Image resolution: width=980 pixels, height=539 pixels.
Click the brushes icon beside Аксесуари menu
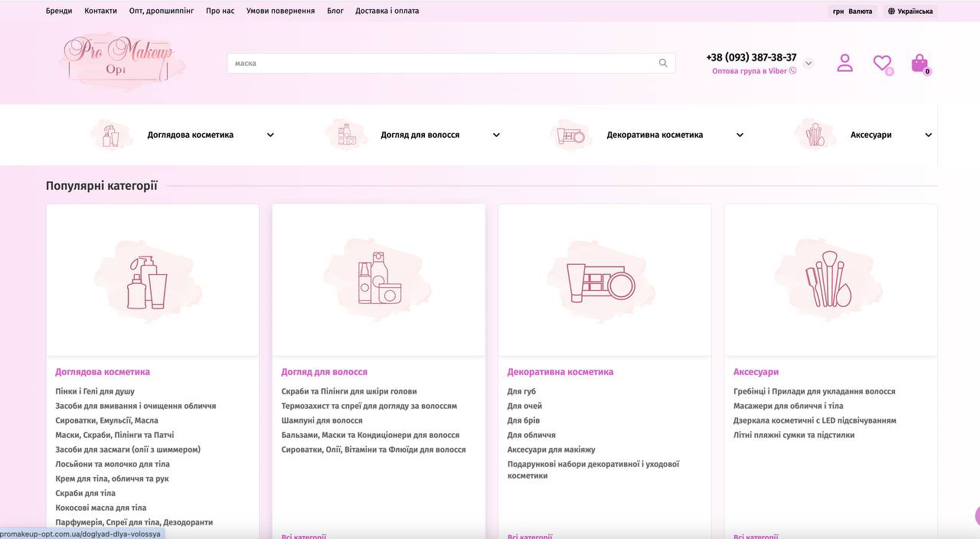coord(815,135)
